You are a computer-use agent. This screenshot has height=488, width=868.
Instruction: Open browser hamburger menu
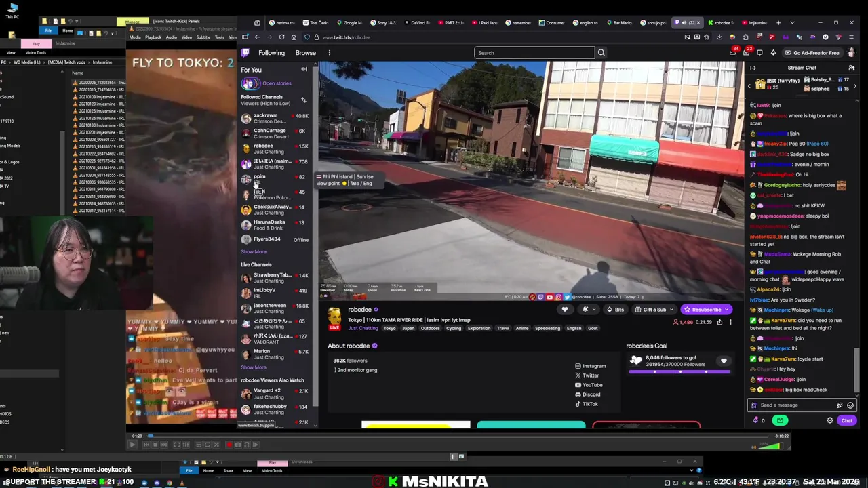[x=852, y=37]
